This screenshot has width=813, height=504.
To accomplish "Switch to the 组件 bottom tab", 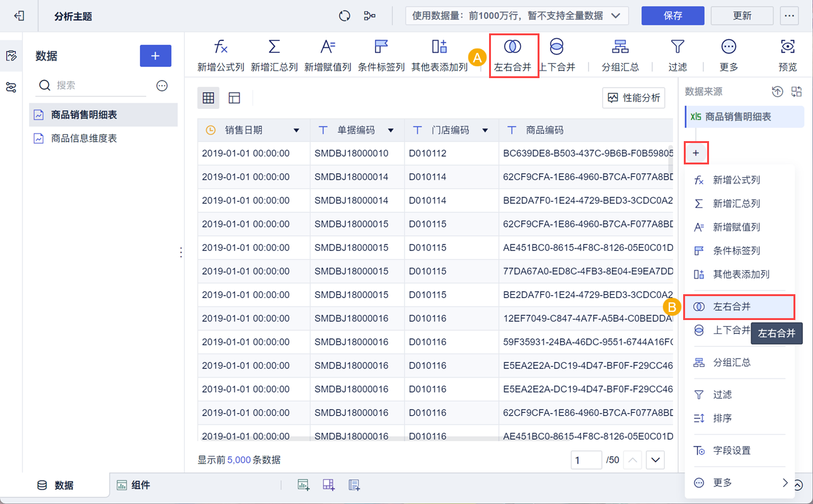I will pos(134,485).
